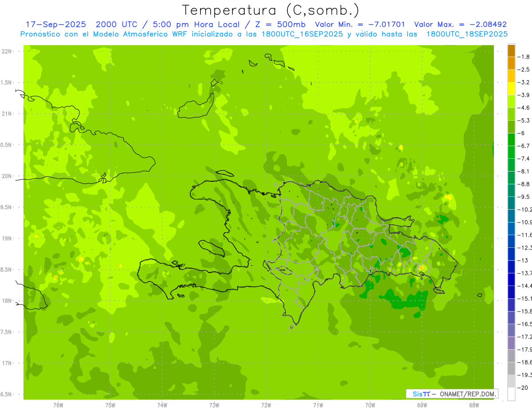Image resolution: width=532 pixels, height=411 pixels.
Task: Click the "ONAMET/REP.DOM." credit label
Action: (x=467, y=394)
